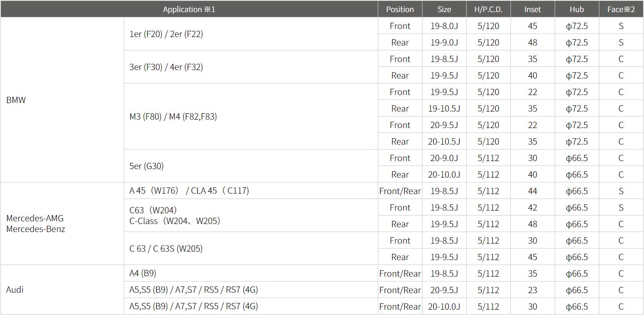The height and width of the screenshot is (315, 644).
Task: Select the BMW brand cell
Action: click(x=16, y=100)
